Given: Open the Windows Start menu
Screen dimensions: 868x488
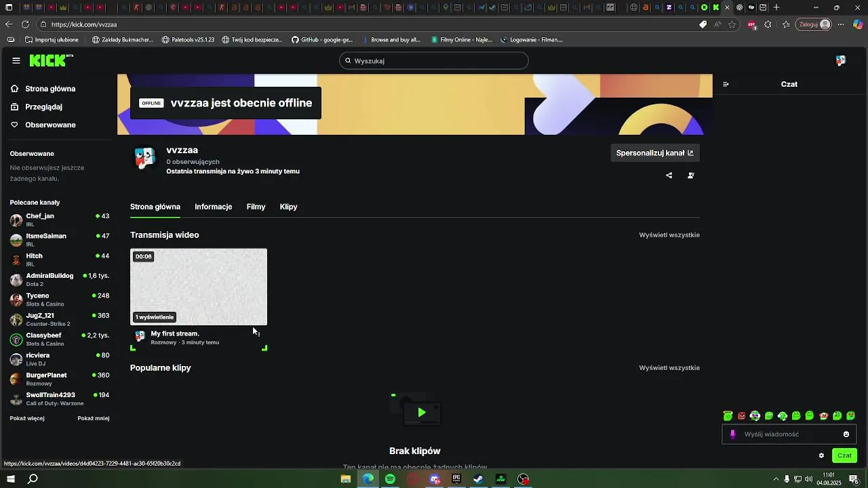Looking at the screenshot, I should pos(10,479).
